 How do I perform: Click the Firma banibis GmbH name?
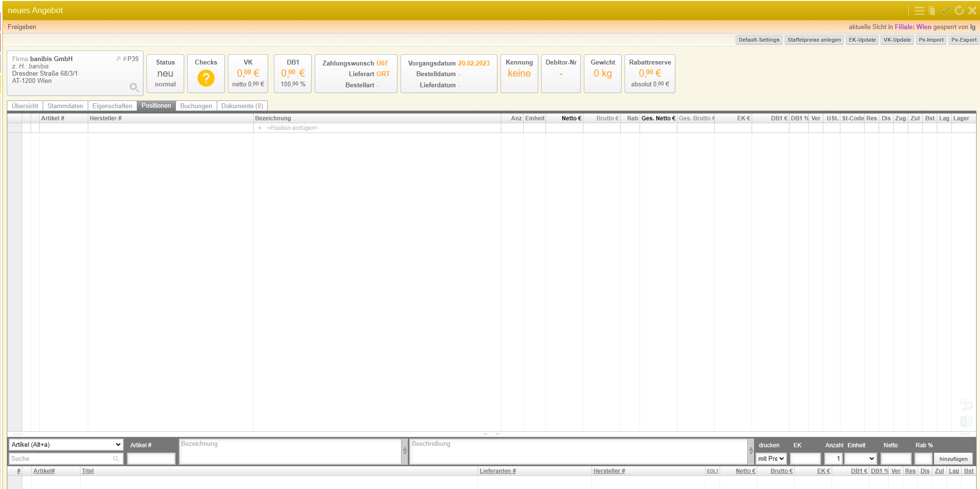coord(51,59)
